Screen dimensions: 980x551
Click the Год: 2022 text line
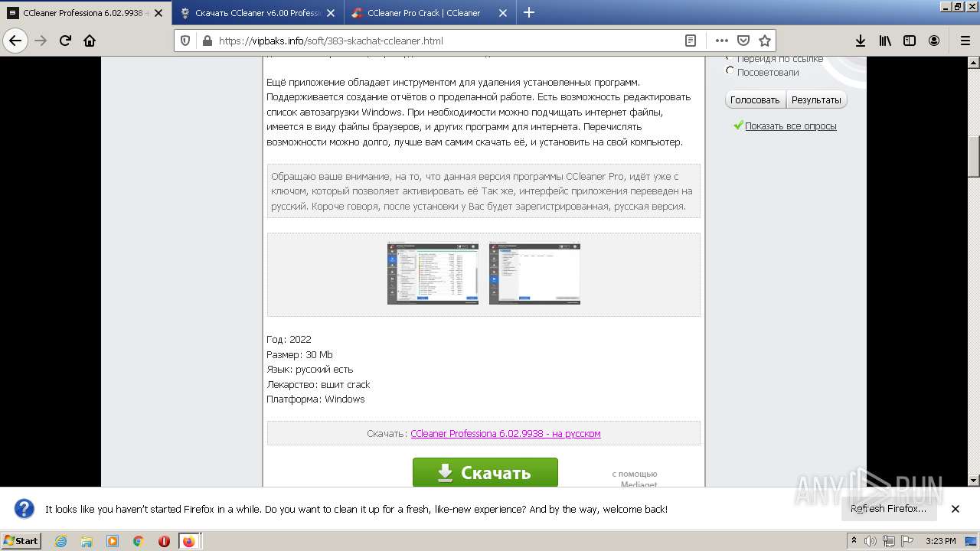pyautogui.click(x=289, y=339)
